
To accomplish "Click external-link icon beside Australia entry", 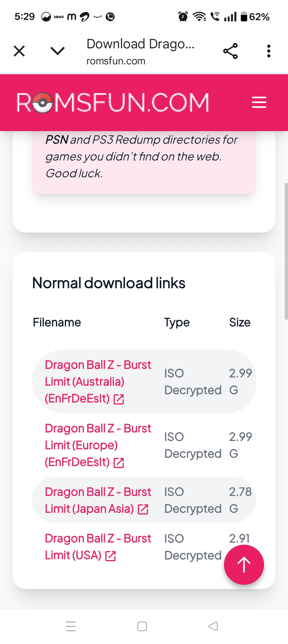I will (119, 399).
